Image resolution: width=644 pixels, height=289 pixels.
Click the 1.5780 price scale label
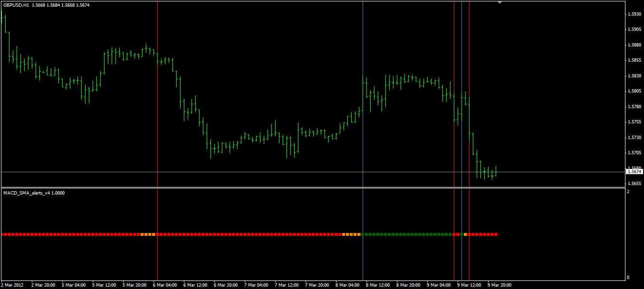tap(634, 107)
